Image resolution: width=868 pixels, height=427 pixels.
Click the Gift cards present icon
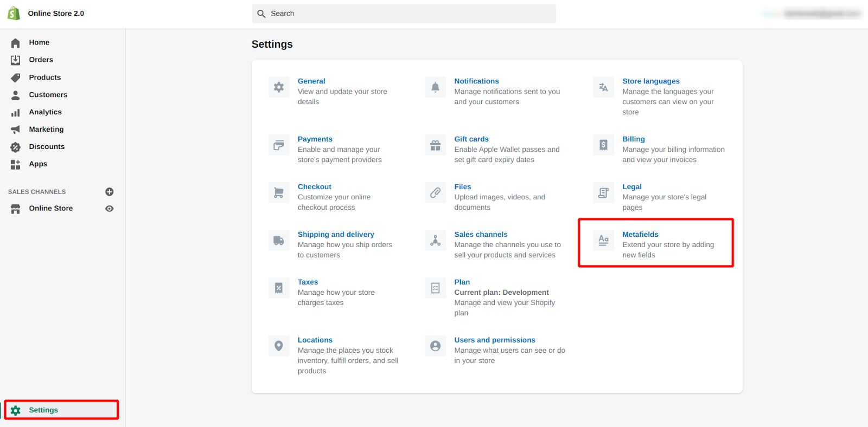436,145
